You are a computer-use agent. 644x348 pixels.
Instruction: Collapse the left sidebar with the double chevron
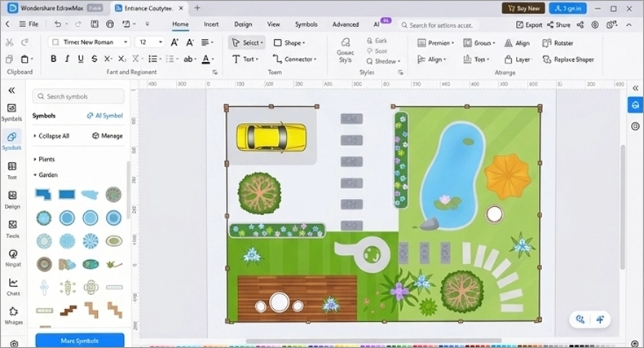pos(11,90)
